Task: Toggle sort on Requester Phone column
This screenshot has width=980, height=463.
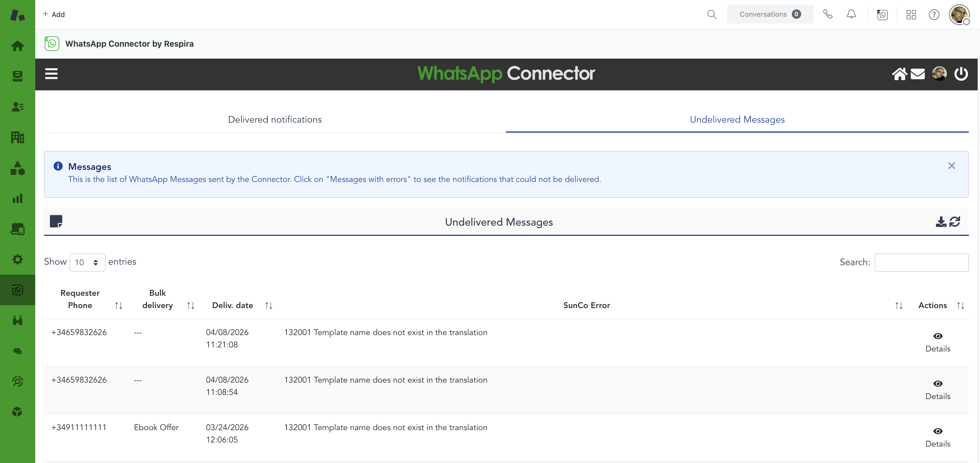Action: point(118,305)
